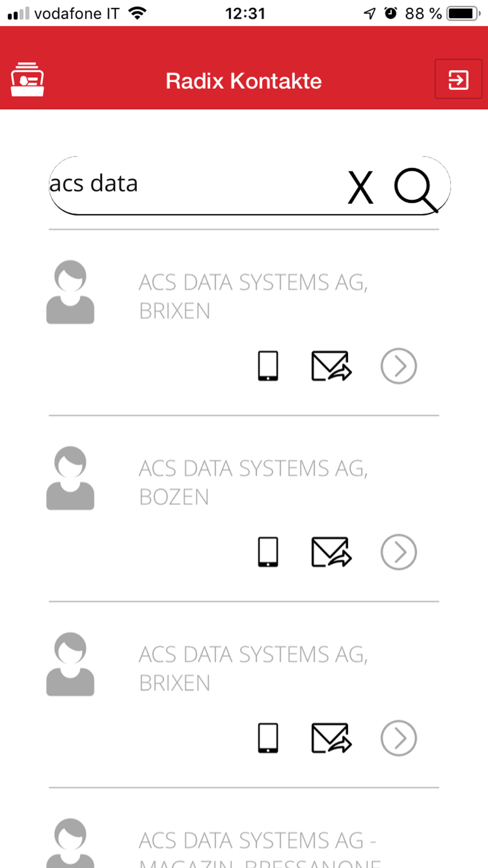Image resolution: width=488 pixels, height=868 pixels.
Task: Open the contacts card icon in header
Action: (x=27, y=80)
